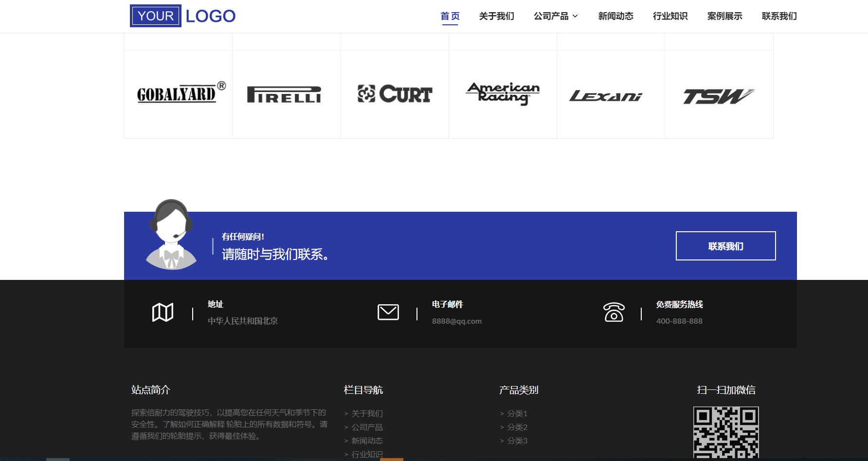Open 行业知识 in the top navigation

pyautogui.click(x=670, y=16)
